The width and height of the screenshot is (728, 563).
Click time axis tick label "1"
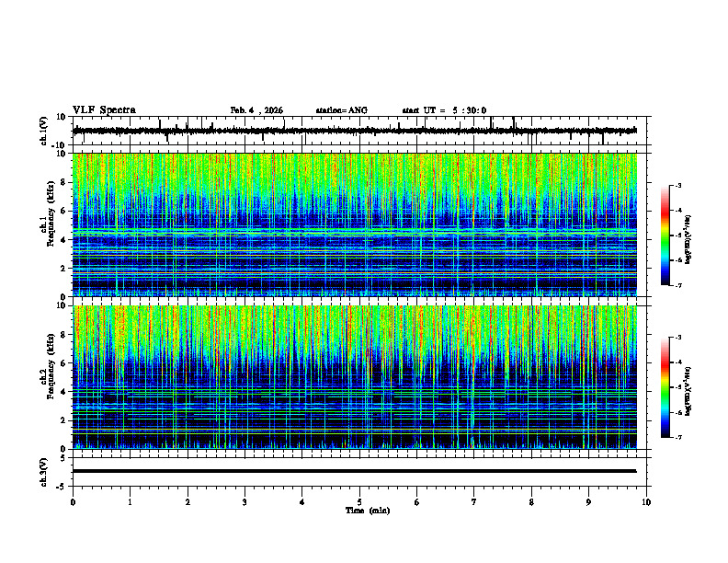pos(130,502)
